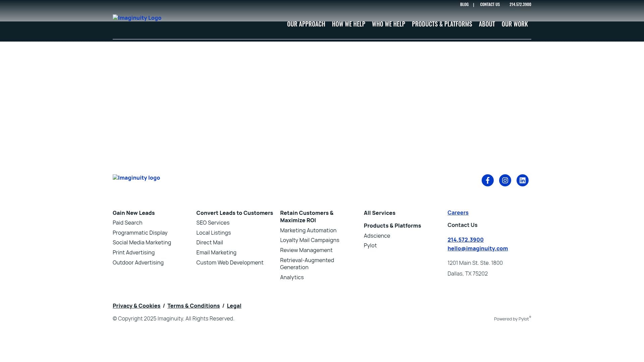Open the How We Help menu
Screen dimensions: 644x362
(348, 24)
